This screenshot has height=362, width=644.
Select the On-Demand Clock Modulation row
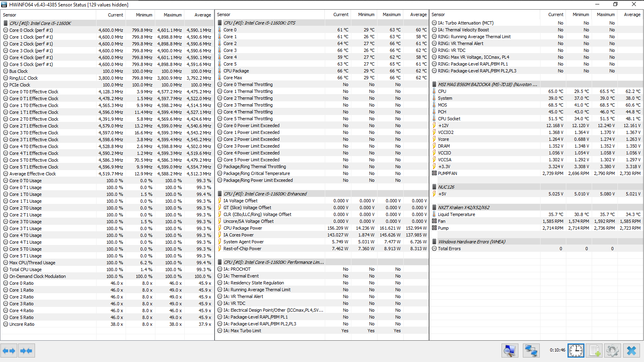[x=107, y=276]
